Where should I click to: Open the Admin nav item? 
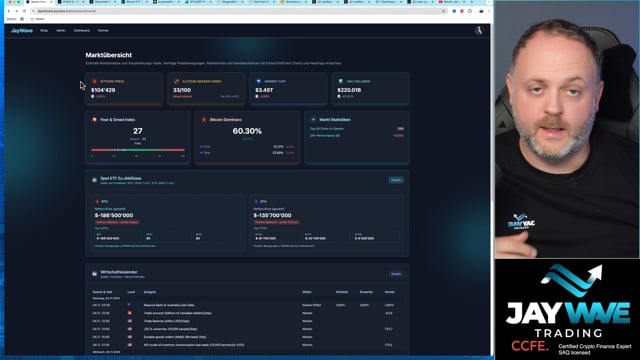click(61, 31)
